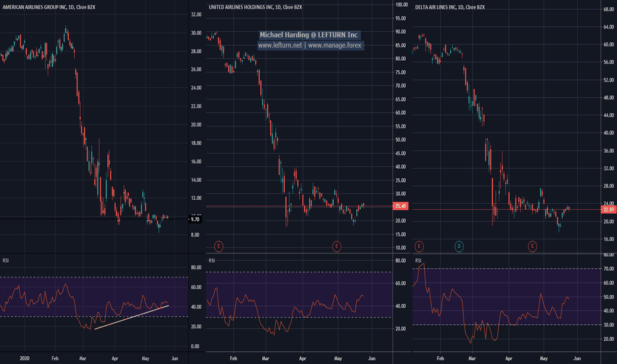Image resolution: width=617 pixels, height=364 pixels.
Task: Click 16.00 on Delta price axis
Action: click(609, 240)
